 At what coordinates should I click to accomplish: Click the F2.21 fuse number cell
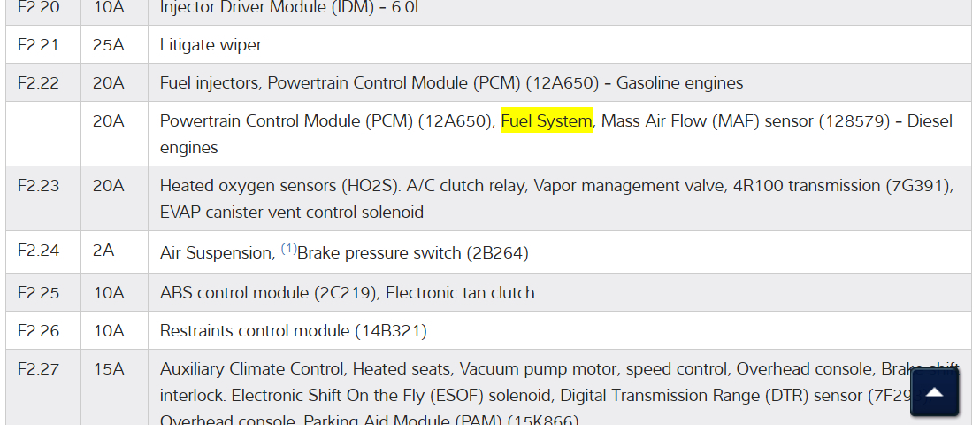click(38, 44)
